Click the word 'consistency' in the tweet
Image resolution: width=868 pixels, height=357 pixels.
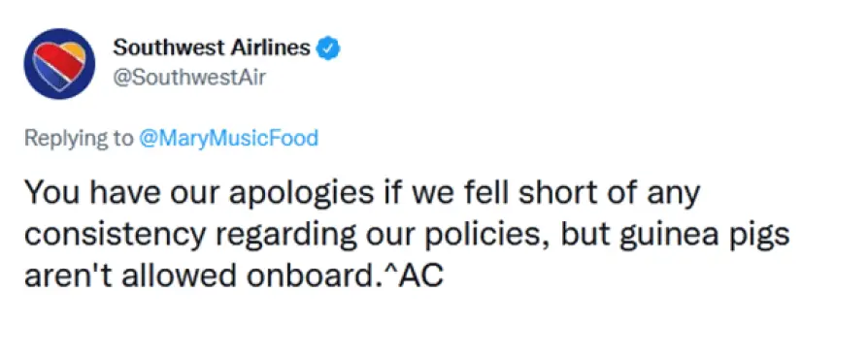coord(115,237)
